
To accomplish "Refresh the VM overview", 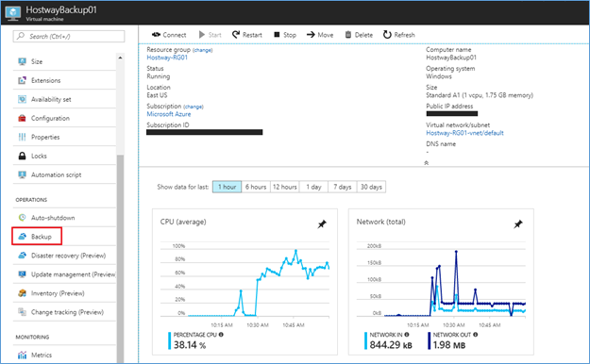I will point(399,35).
